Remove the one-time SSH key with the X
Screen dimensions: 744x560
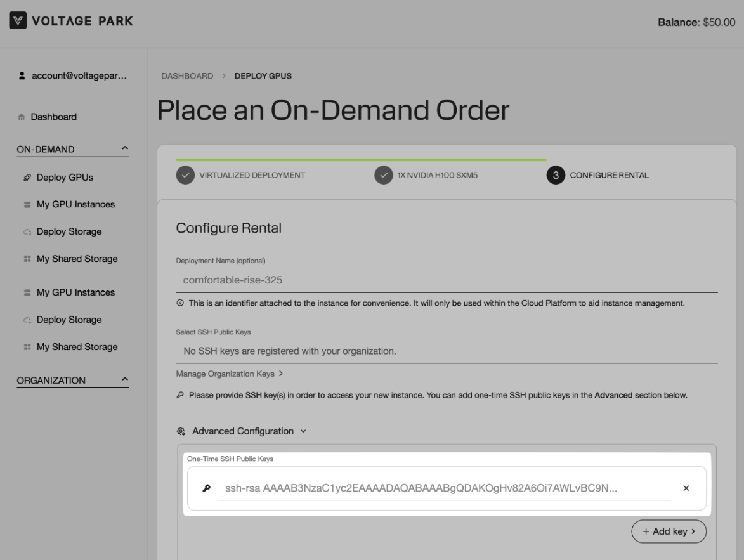pyautogui.click(x=686, y=488)
